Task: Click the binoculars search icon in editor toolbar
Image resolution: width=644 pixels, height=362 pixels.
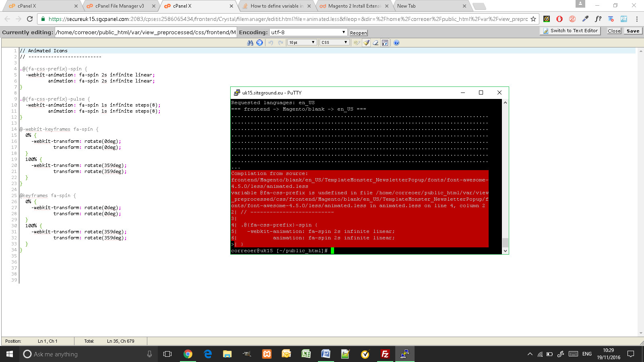Action: [250, 43]
